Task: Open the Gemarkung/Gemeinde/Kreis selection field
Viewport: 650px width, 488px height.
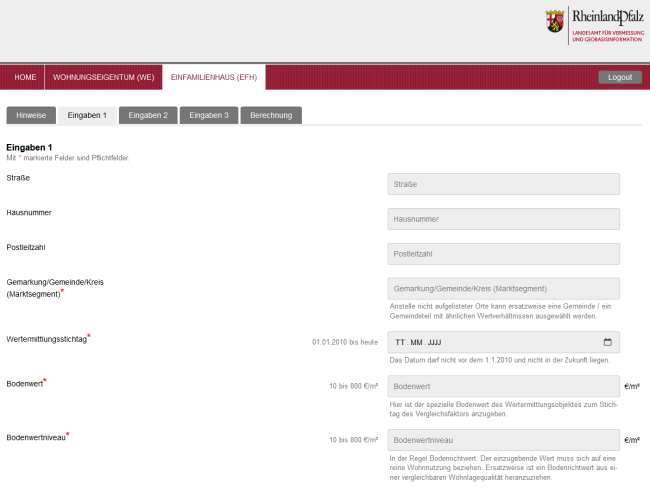Action: [x=503, y=289]
